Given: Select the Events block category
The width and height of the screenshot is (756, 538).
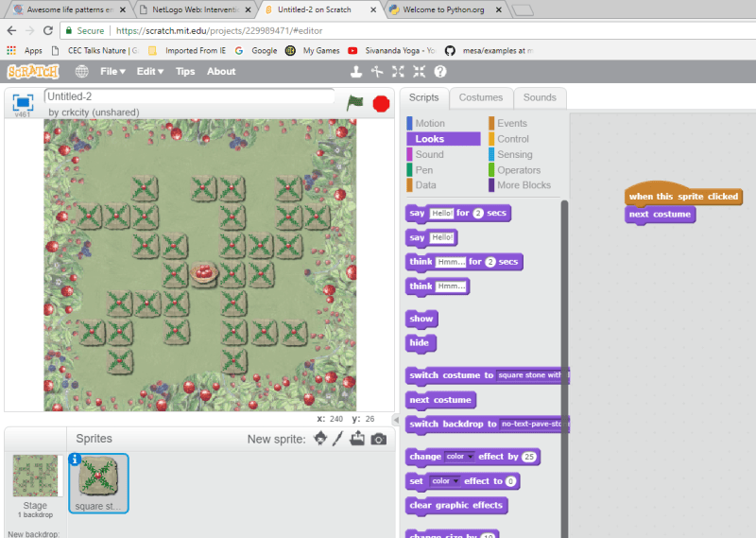Looking at the screenshot, I should point(512,123).
